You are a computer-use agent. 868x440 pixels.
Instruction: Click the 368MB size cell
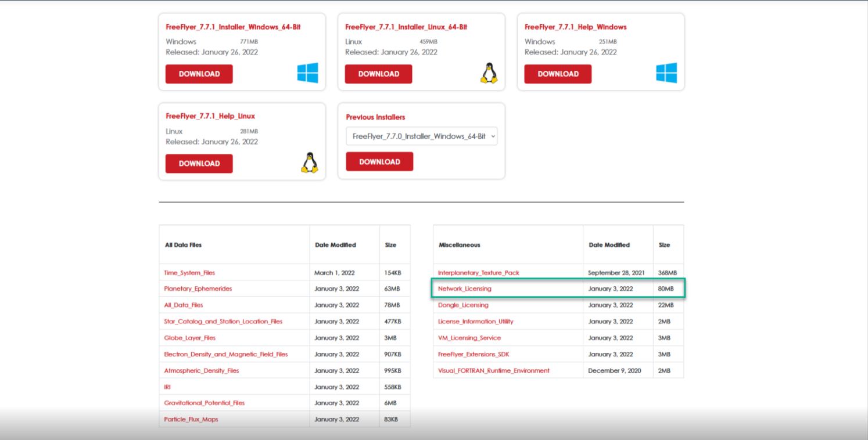668,273
